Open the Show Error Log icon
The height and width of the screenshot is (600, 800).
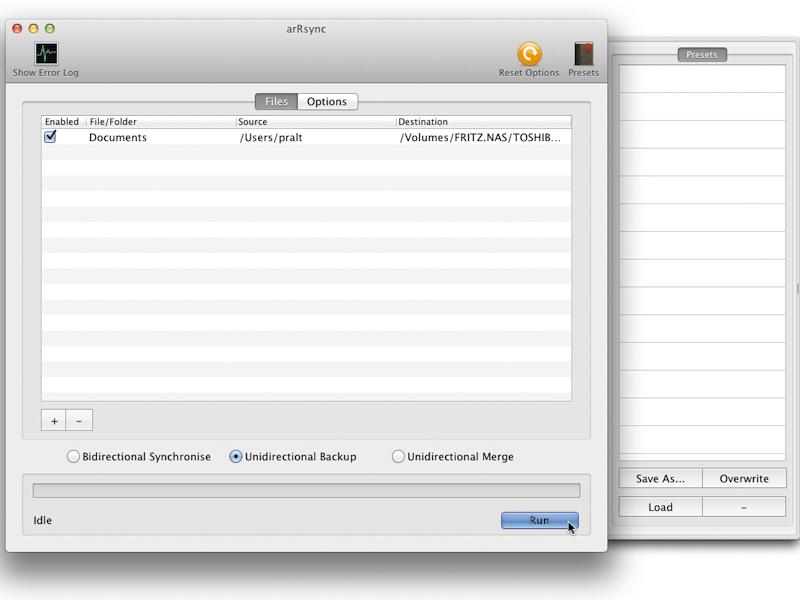pos(46,54)
